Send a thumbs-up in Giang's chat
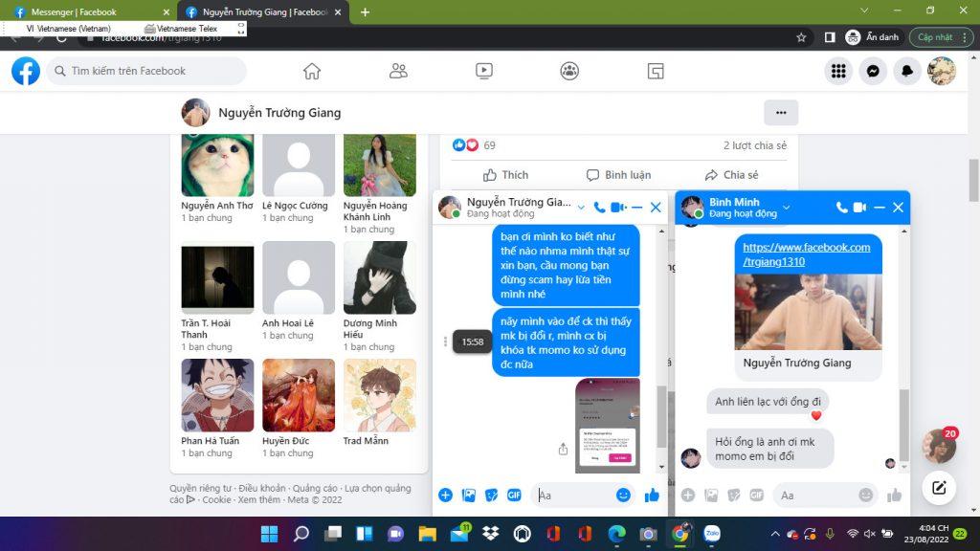The width and height of the screenshot is (980, 551). [x=653, y=495]
